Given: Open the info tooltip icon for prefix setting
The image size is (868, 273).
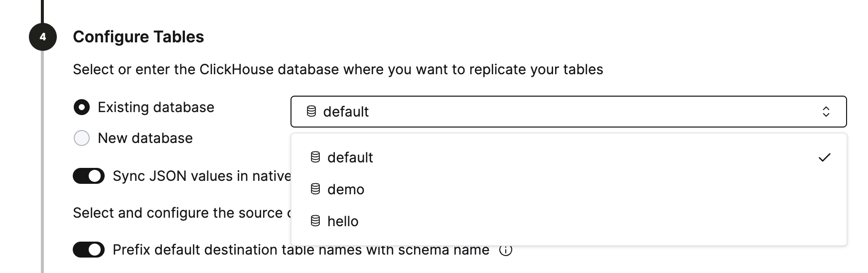Looking at the screenshot, I should tap(506, 250).
